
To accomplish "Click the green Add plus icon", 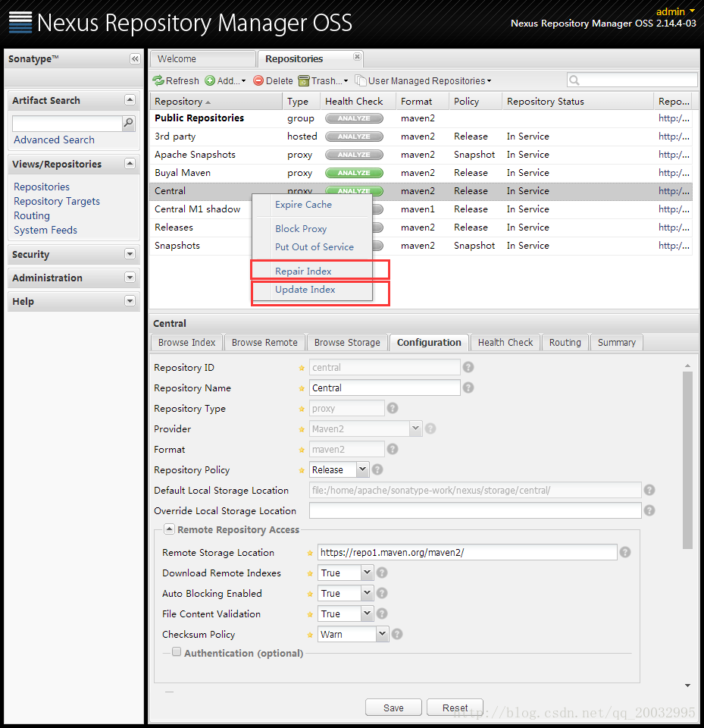I will point(210,81).
